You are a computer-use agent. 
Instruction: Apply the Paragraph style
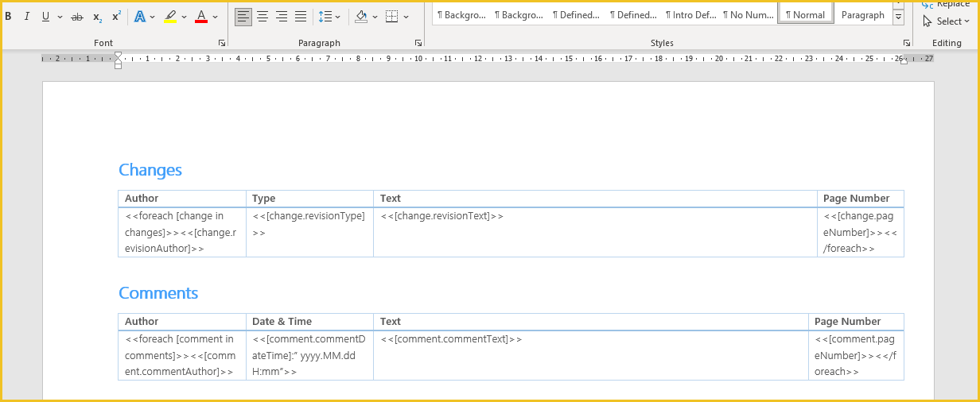tap(862, 14)
